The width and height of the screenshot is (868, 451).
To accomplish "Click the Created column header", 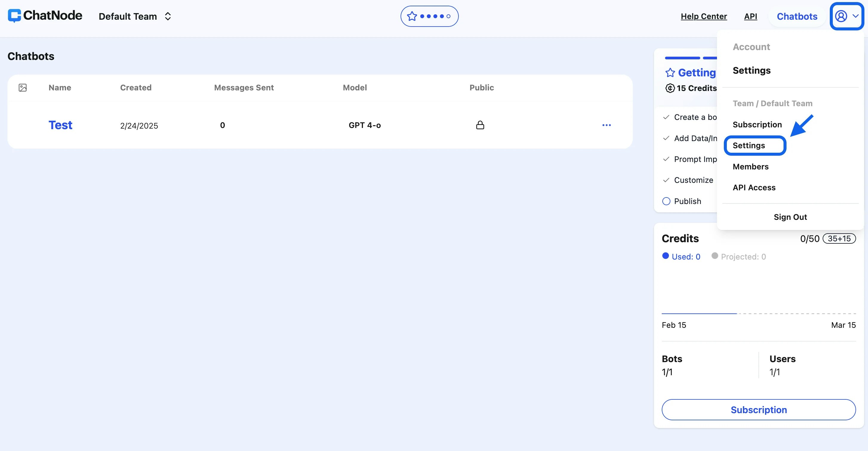I will (136, 88).
